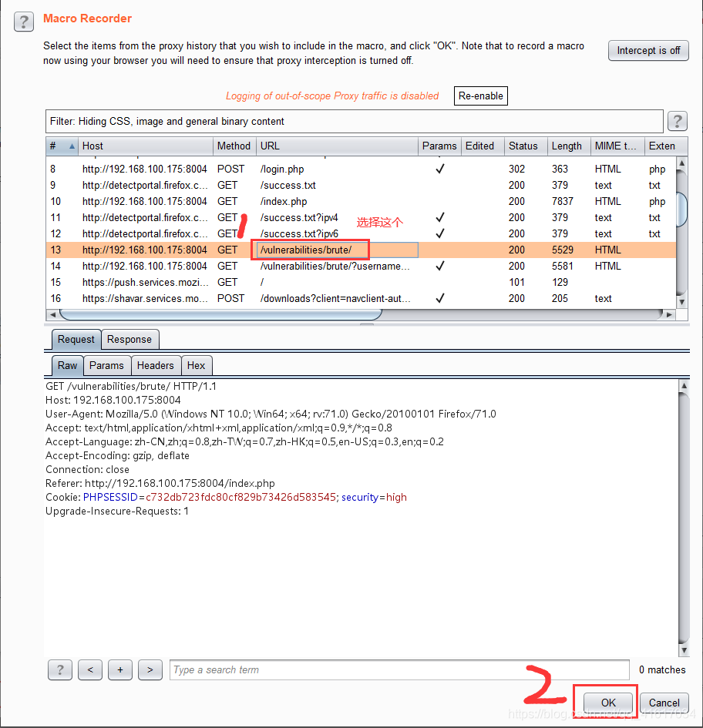Select row 11 /success.txt?ipv4 request

coord(361,218)
